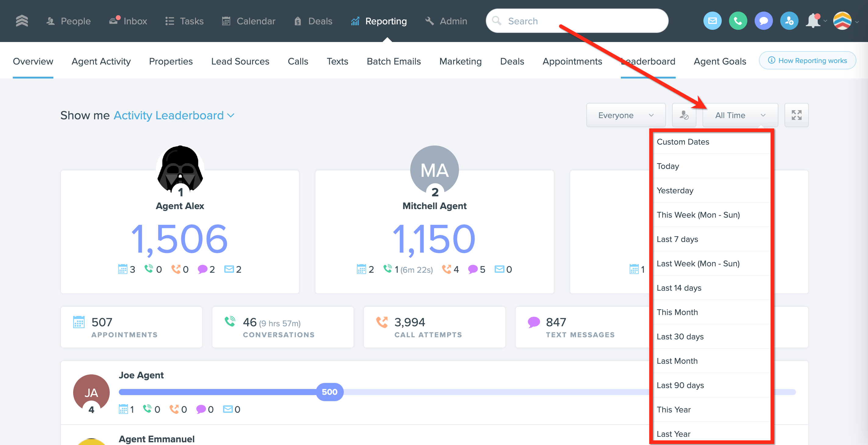
Task: Click the email compose icon in header
Action: [712, 21]
